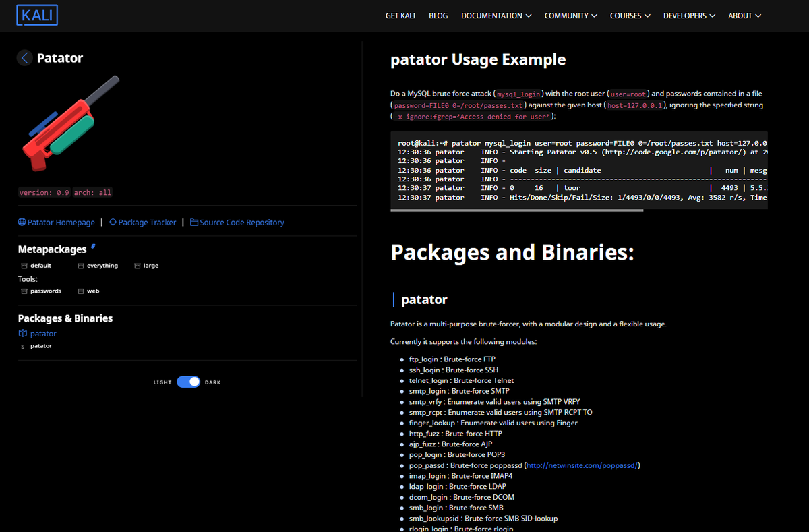Click the finger_lookup list entry
The image size is (809, 532).
[x=493, y=423]
